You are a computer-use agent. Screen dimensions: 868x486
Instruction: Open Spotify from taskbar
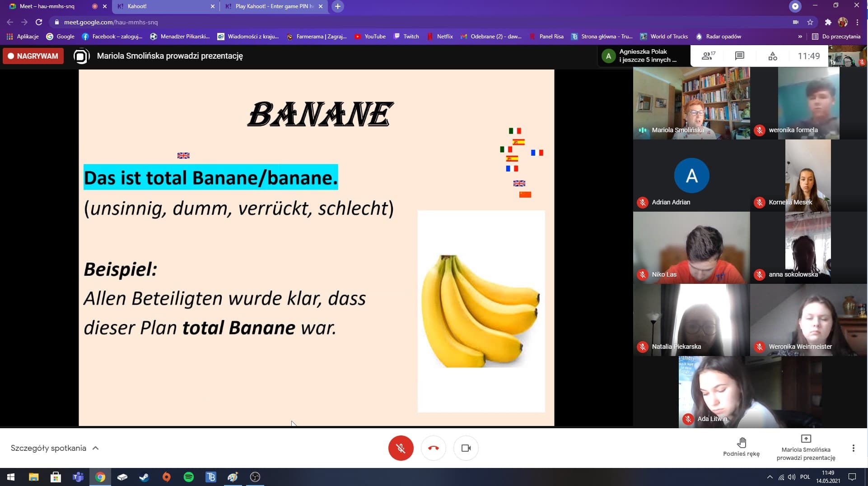(189, 477)
